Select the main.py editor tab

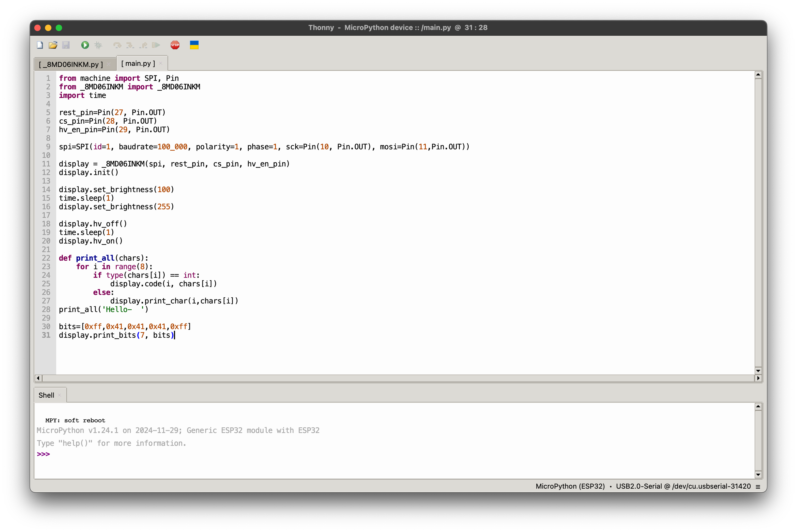pyautogui.click(x=138, y=63)
